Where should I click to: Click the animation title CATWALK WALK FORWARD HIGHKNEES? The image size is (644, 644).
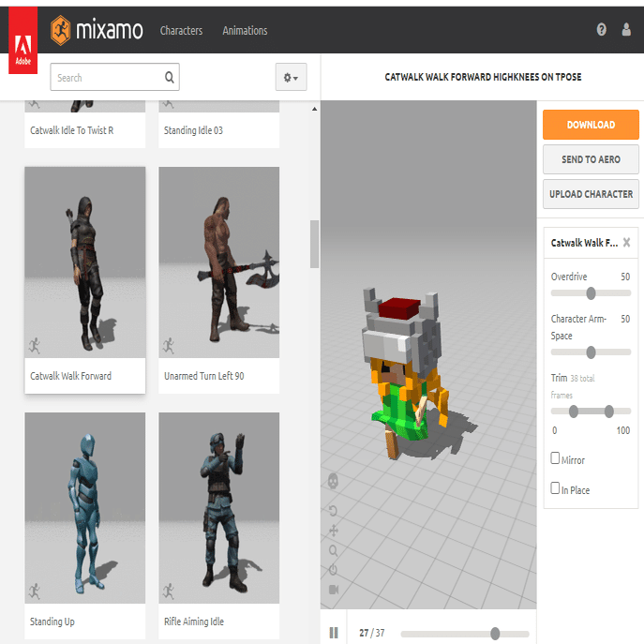pyautogui.click(x=483, y=77)
